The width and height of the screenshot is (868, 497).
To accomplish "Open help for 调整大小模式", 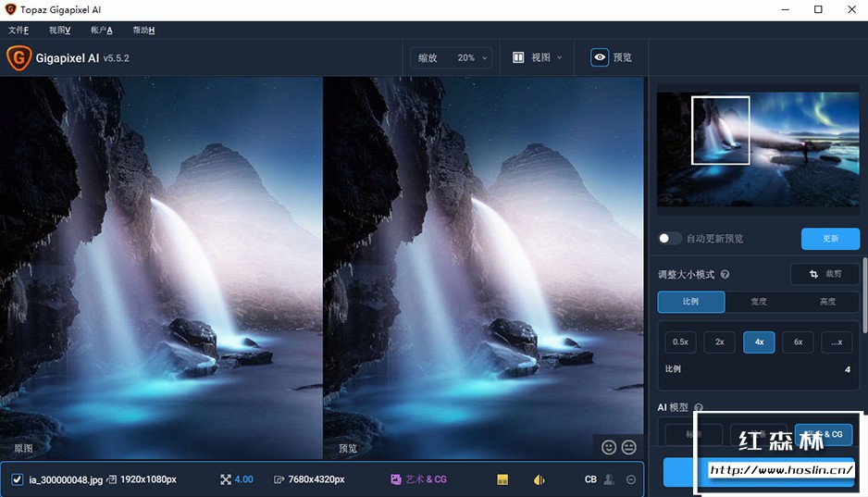I will pyautogui.click(x=725, y=275).
